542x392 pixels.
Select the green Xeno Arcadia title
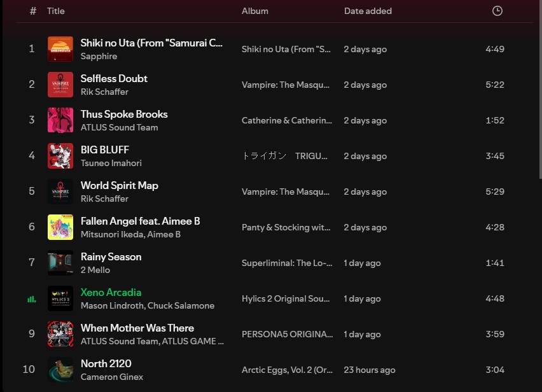click(111, 292)
